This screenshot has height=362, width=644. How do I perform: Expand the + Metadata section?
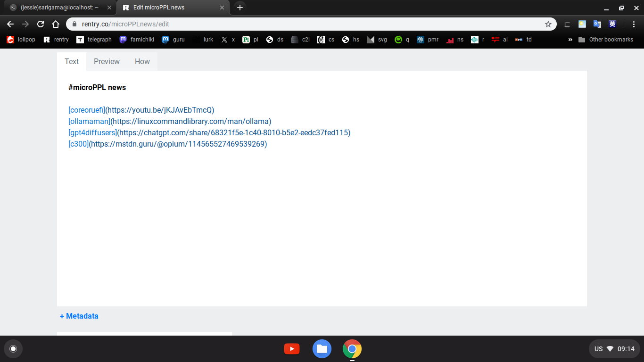coord(79,316)
